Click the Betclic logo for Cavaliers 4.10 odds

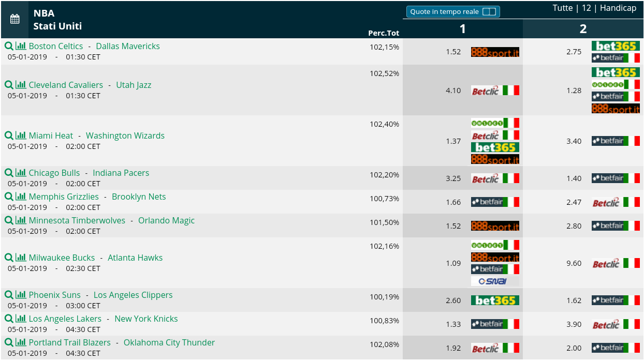pos(495,91)
